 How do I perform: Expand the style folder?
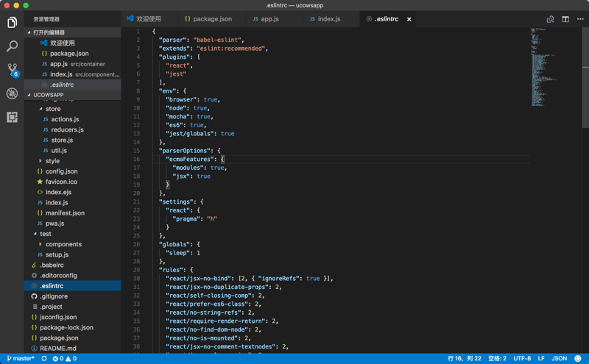(52, 161)
